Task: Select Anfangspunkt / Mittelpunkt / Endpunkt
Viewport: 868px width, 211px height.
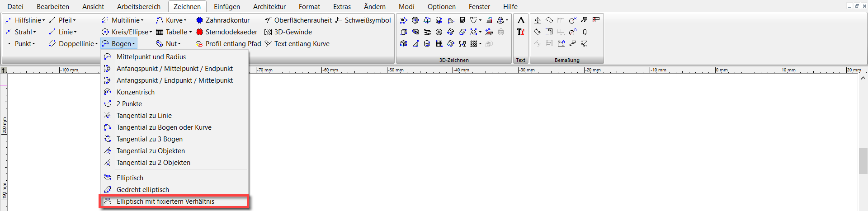Action: [175, 69]
